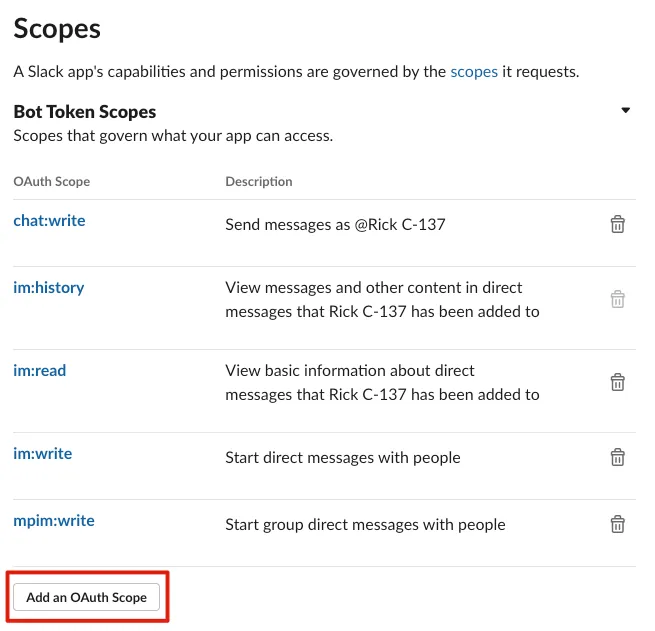
Task: Click the Description column header
Action: tap(259, 182)
